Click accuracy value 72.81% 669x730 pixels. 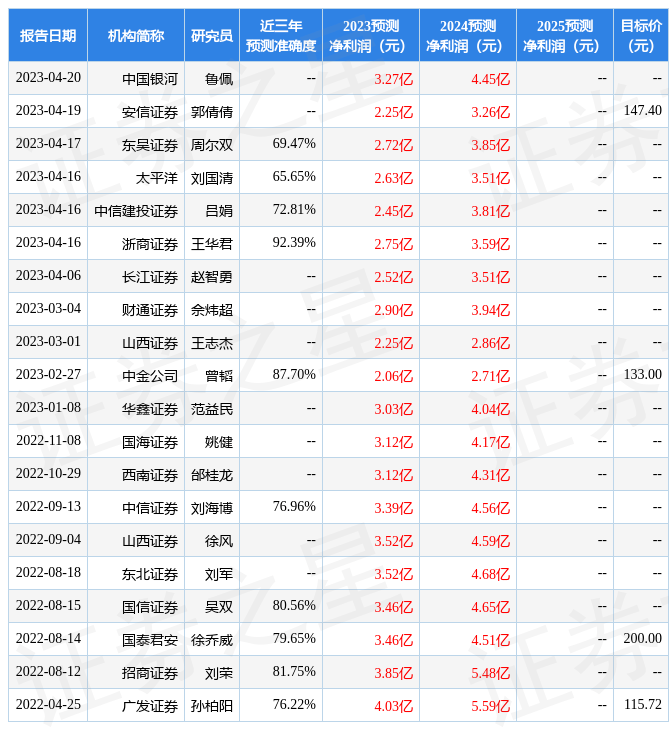294,210
